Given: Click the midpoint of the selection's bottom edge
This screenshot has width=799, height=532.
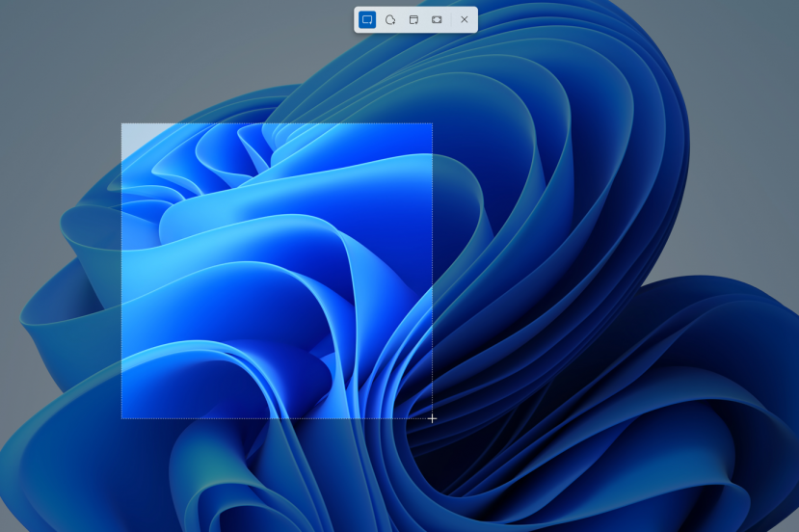Looking at the screenshot, I should point(277,418).
